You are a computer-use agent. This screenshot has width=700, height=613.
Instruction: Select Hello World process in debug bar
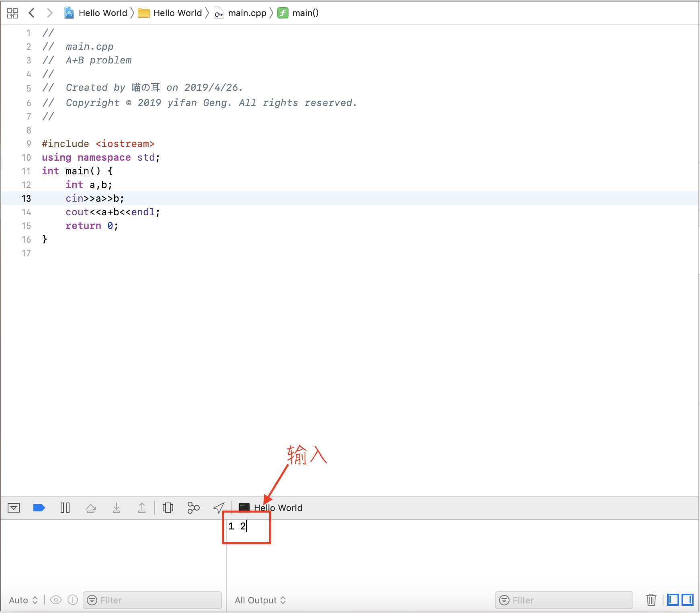(270, 508)
